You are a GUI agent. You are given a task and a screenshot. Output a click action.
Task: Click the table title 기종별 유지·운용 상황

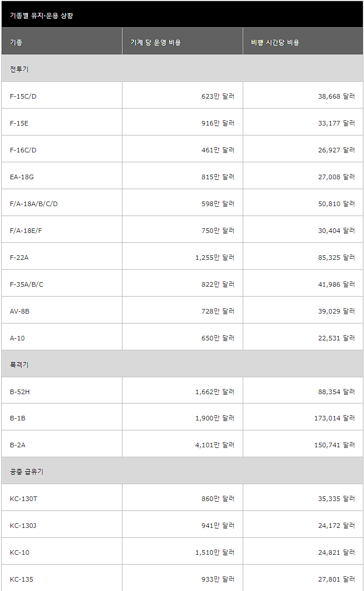tap(41, 15)
